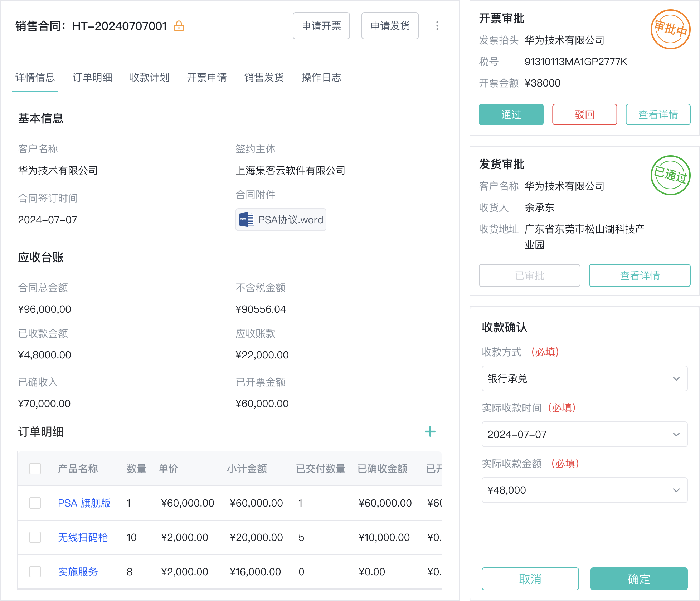
Task: Open the 操作日志 tab
Action: click(x=321, y=78)
